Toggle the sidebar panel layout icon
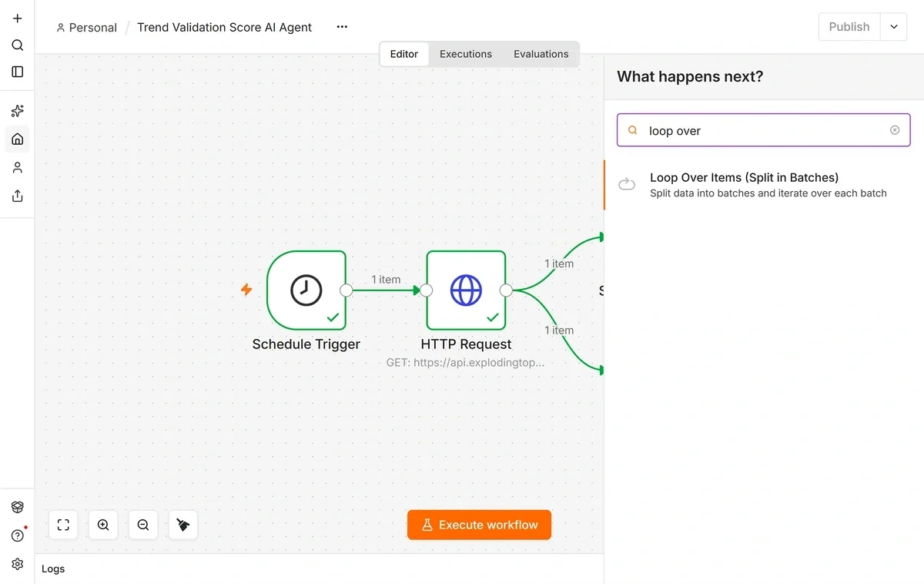Image resolution: width=924 pixels, height=584 pixels. click(x=17, y=72)
